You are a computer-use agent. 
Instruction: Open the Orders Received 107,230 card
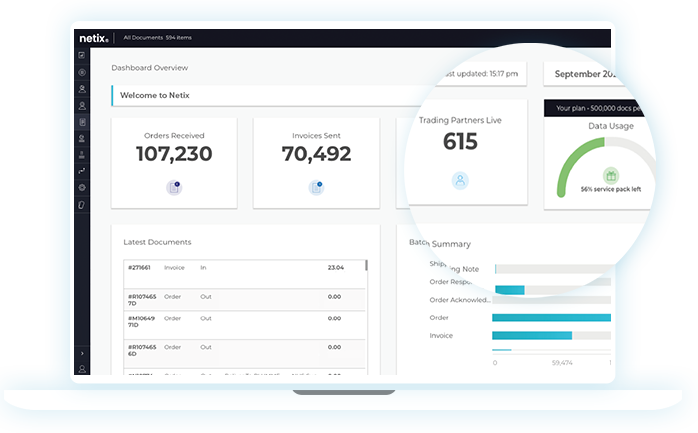[174, 163]
